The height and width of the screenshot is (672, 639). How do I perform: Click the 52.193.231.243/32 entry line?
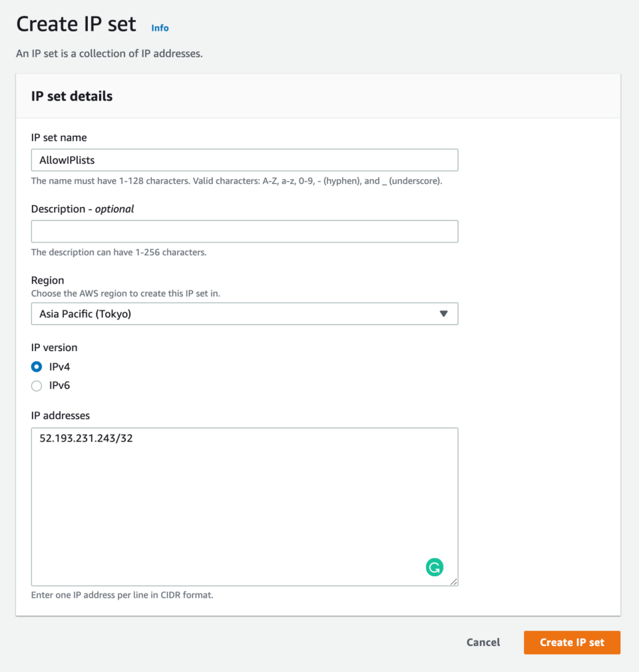86,438
